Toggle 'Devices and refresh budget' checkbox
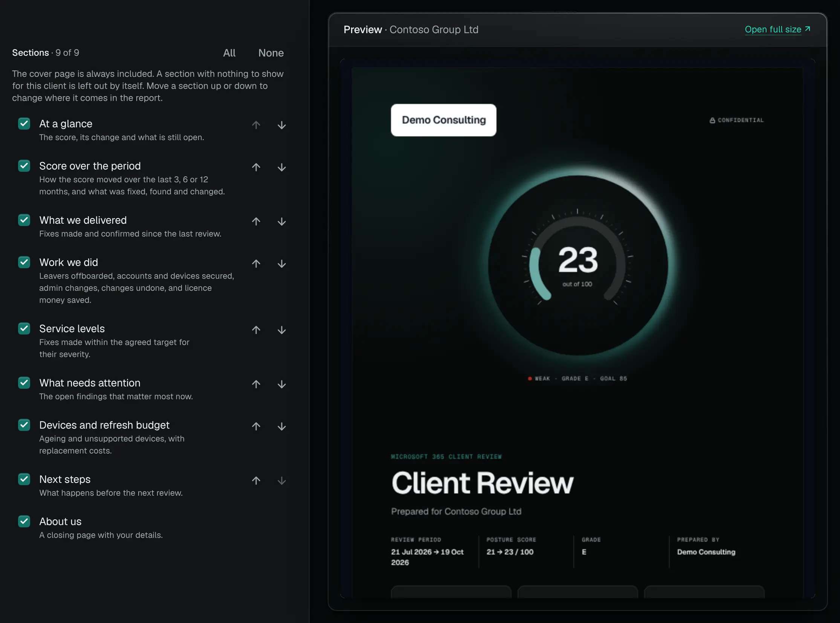Image resolution: width=840 pixels, height=623 pixels. pyautogui.click(x=24, y=425)
